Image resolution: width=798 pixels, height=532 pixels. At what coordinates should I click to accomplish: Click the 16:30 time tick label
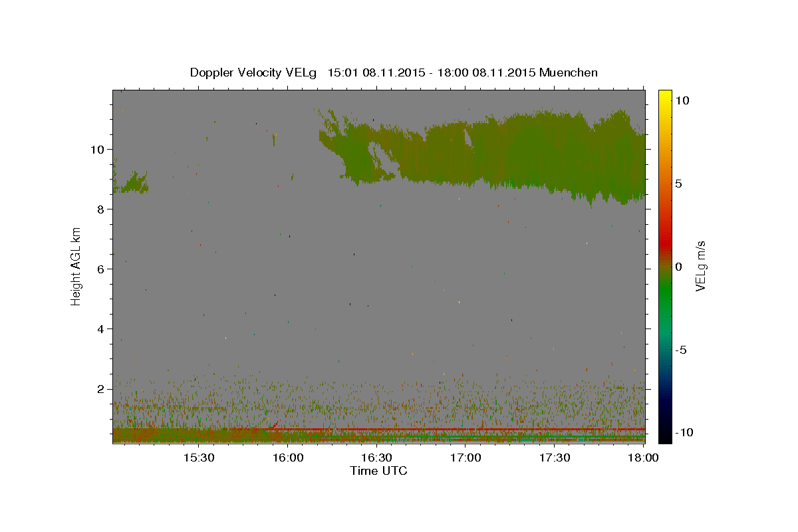coord(377,458)
